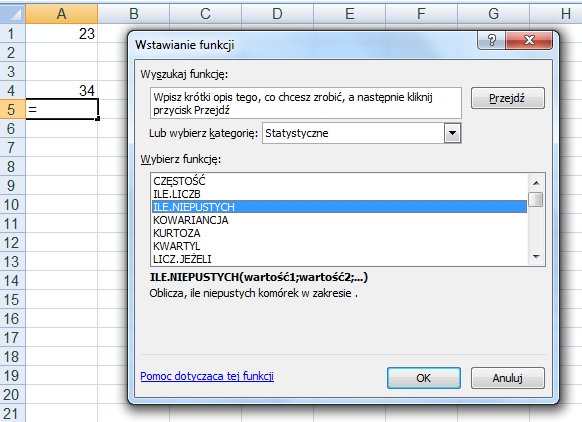Click cell A1 containing 23
Image resolution: width=582 pixels, height=422 pixels.
(61, 34)
